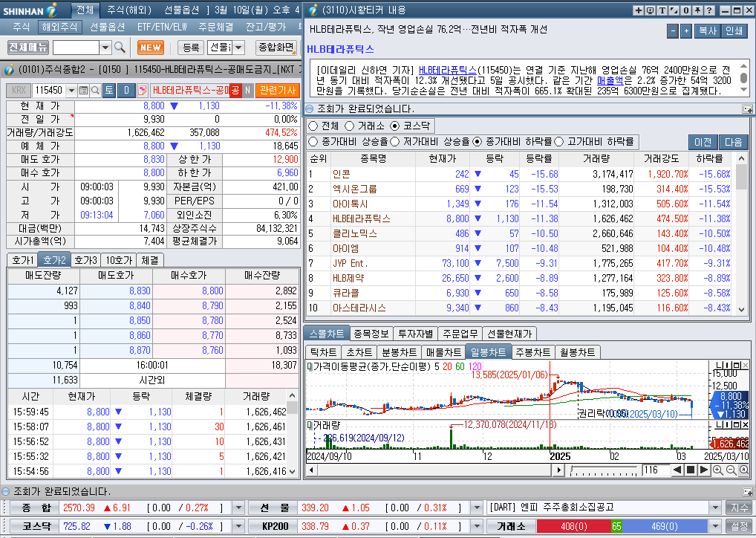
Task: Open dropdown beside 거래소 advance-decline bar
Action: click(715, 526)
